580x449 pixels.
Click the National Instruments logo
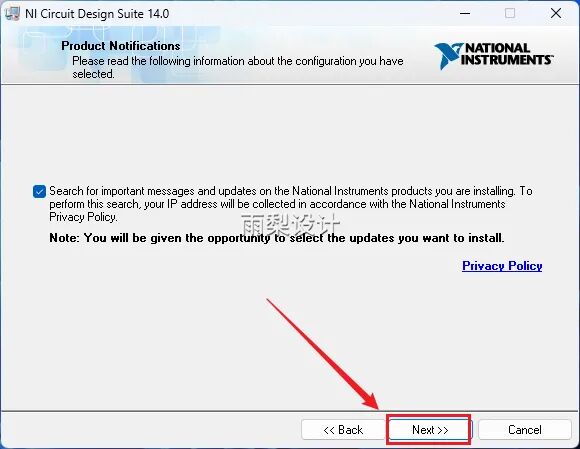tap(493, 55)
